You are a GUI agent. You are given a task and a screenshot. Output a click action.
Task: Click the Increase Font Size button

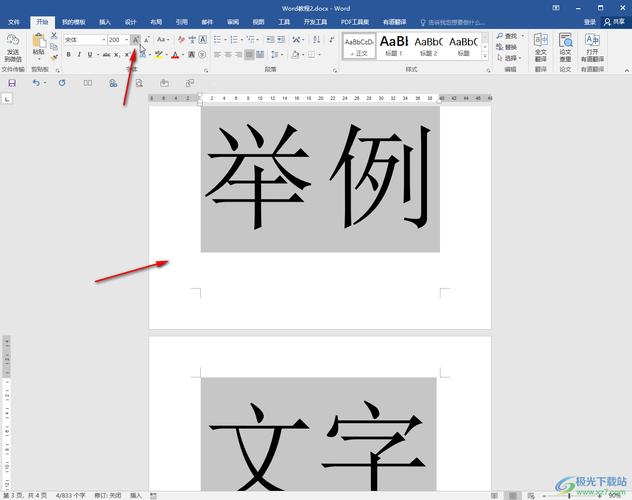pos(136,39)
